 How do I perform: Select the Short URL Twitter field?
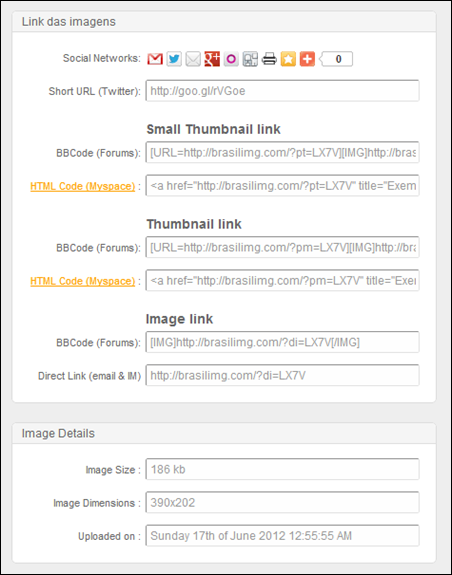282,91
